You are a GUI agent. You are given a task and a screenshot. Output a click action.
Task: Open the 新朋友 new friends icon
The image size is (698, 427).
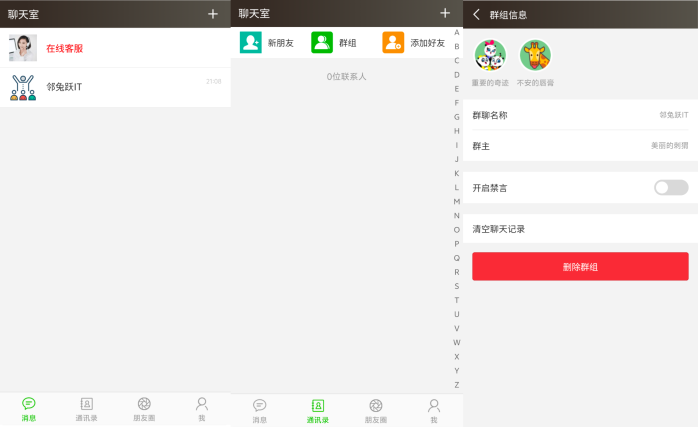coord(250,43)
